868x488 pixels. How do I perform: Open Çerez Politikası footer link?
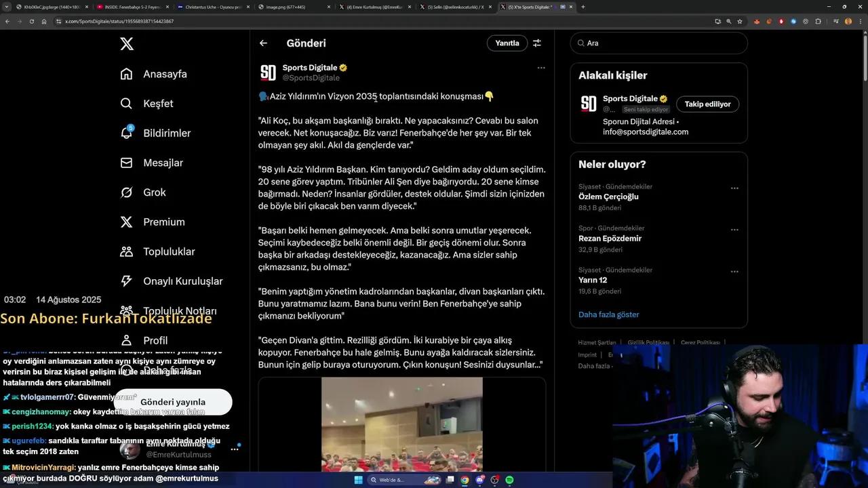[701, 343]
